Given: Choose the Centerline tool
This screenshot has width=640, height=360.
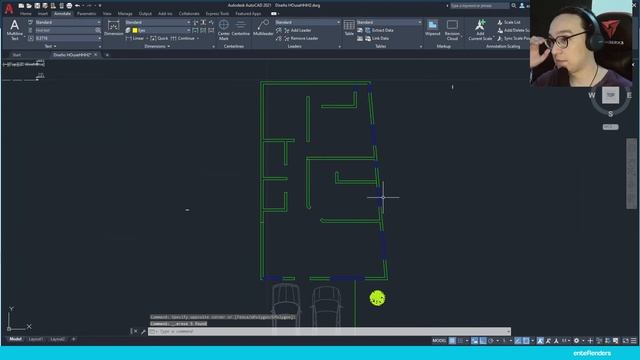Looking at the screenshot, I should tap(240, 28).
